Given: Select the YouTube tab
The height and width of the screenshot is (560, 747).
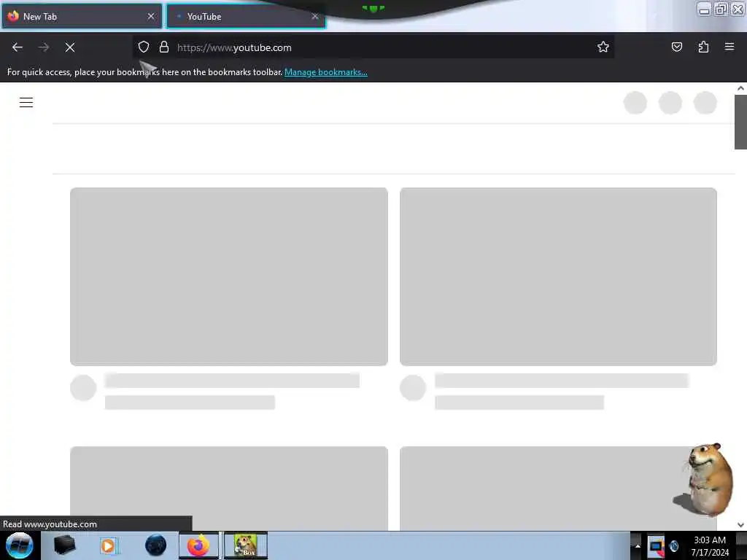Looking at the screenshot, I should pos(246,16).
